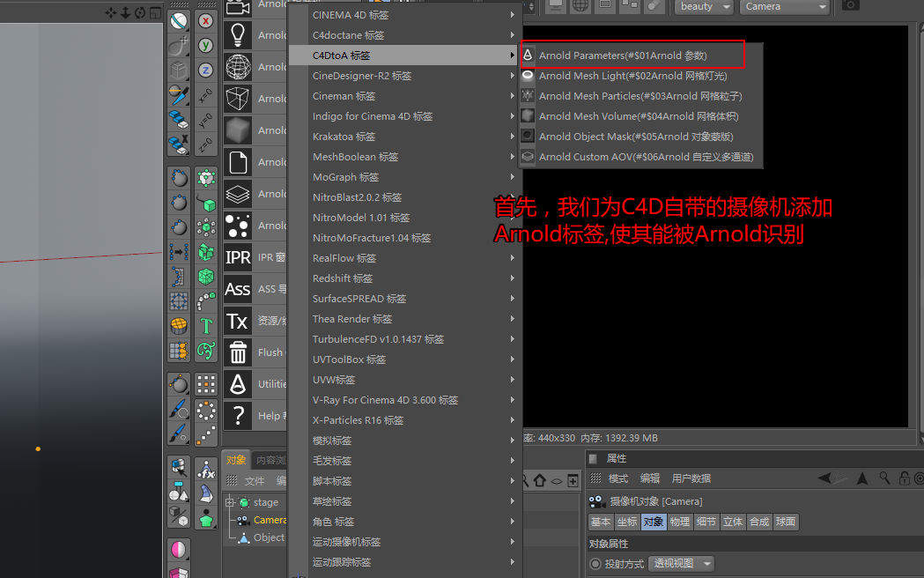The image size is (924, 578).
Task: Click the ASS export icon
Action: click(x=238, y=289)
